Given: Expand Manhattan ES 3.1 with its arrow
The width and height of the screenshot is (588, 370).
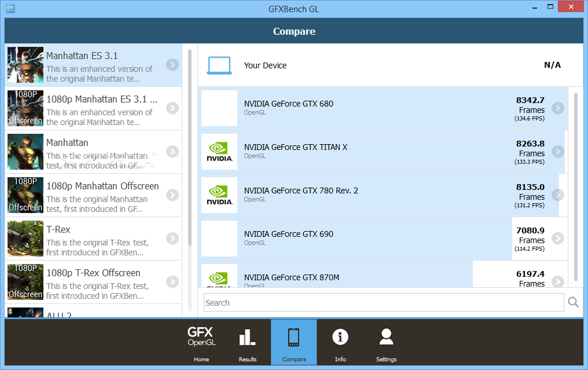Looking at the screenshot, I should click(172, 65).
